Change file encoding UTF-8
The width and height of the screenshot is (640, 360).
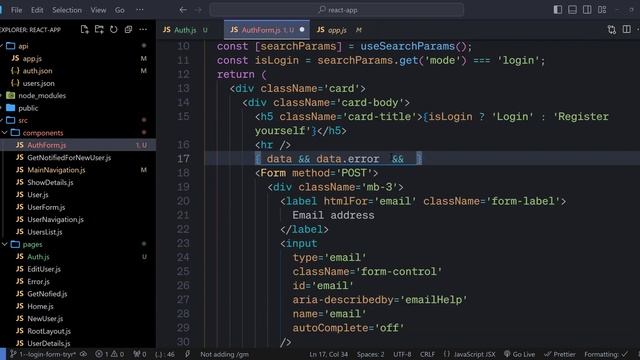tap(402, 354)
